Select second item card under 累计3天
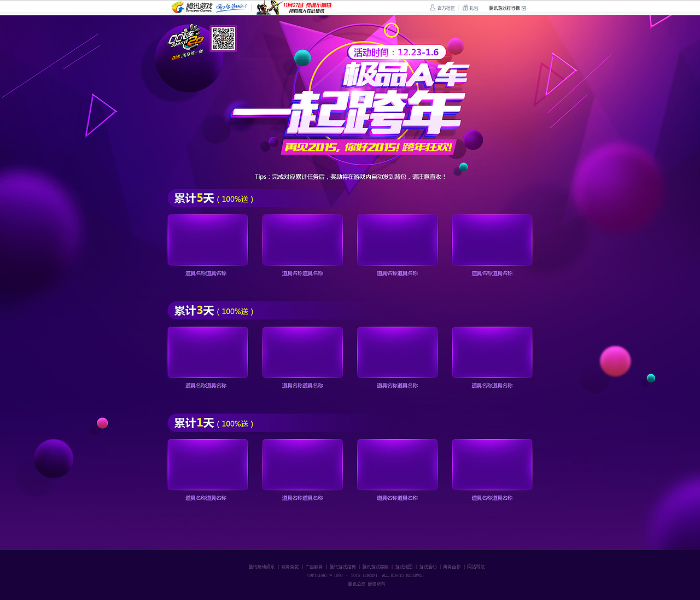This screenshot has width=700, height=600. pos(302,352)
